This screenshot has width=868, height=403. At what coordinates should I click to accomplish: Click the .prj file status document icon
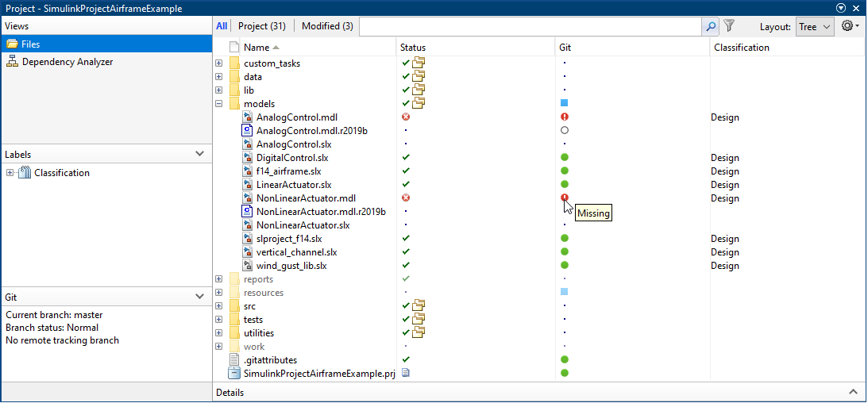pyautogui.click(x=406, y=373)
